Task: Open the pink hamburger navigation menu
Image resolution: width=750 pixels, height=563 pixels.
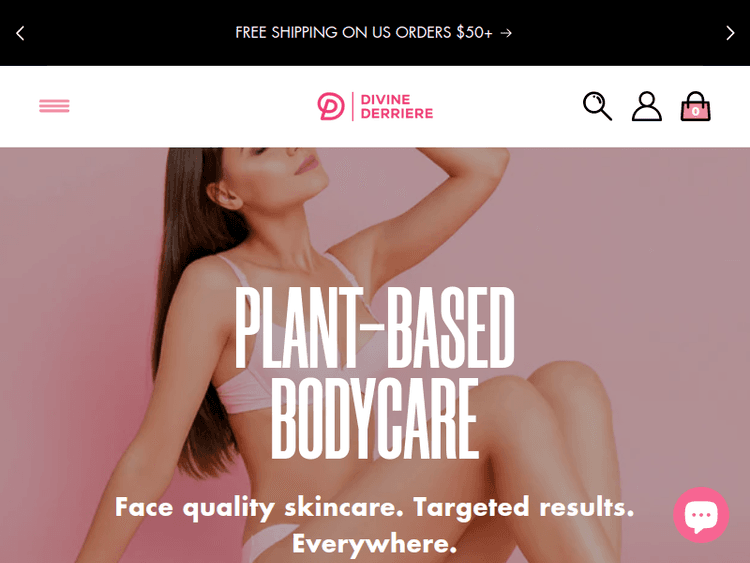Action: click(54, 106)
